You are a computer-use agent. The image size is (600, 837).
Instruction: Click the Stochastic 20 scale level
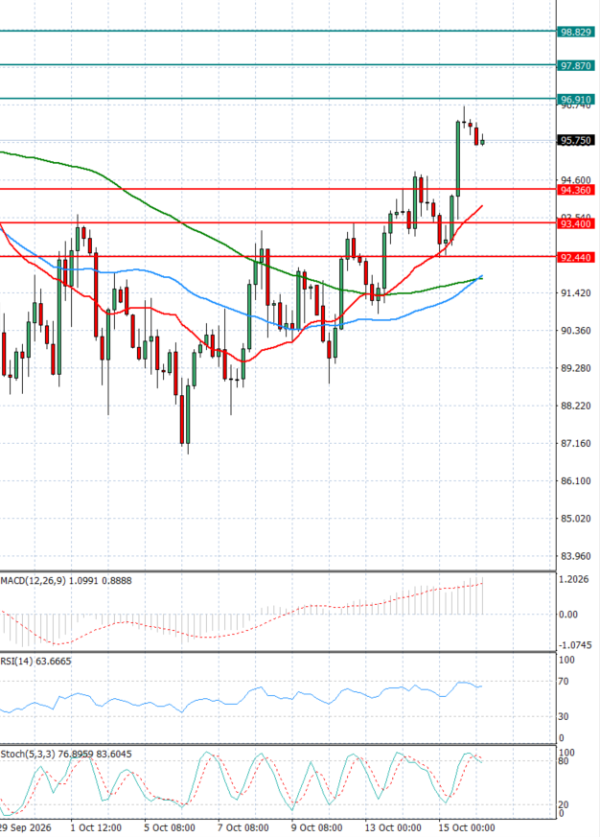click(563, 805)
